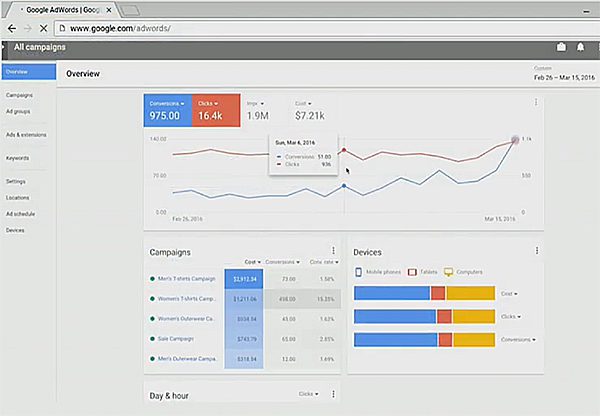Open a new browser tab

pyautogui.click(x=130, y=10)
